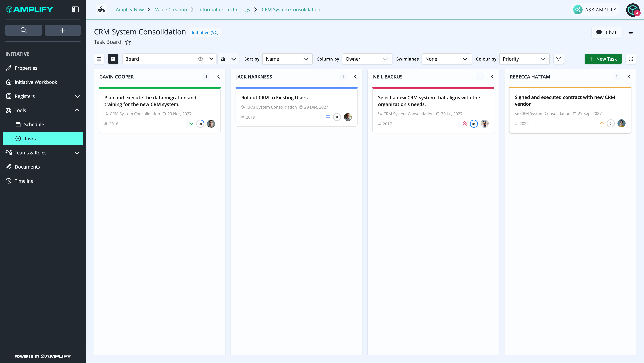Go to Amplify-Now breadcrumb link
This screenshot has height=363, width=644.
pyautogui.click(x=129, y=10)
